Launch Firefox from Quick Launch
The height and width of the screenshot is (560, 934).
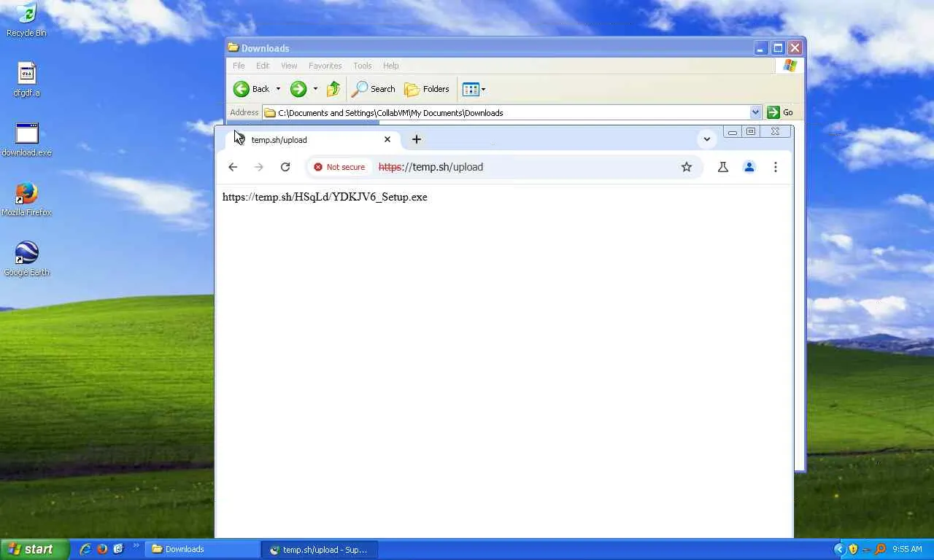coord(102,549)
